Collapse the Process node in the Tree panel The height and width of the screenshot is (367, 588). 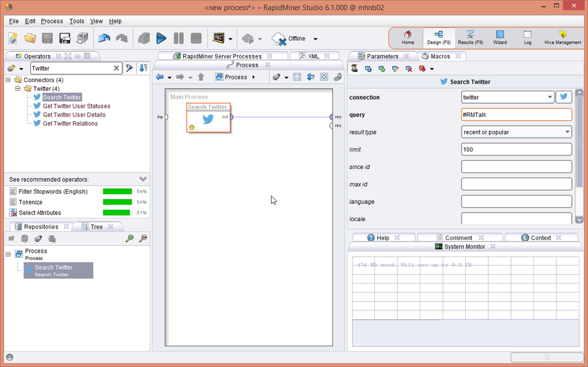click(x=8, y=254)
